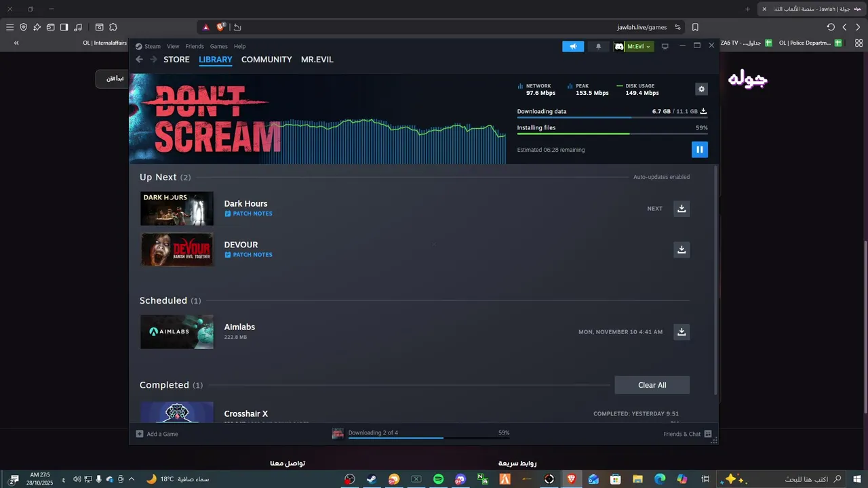Open Brave VPN shield toolbar icon
Image resolution: width=868 pixels, height=488 pixels.
coord(23,27)
